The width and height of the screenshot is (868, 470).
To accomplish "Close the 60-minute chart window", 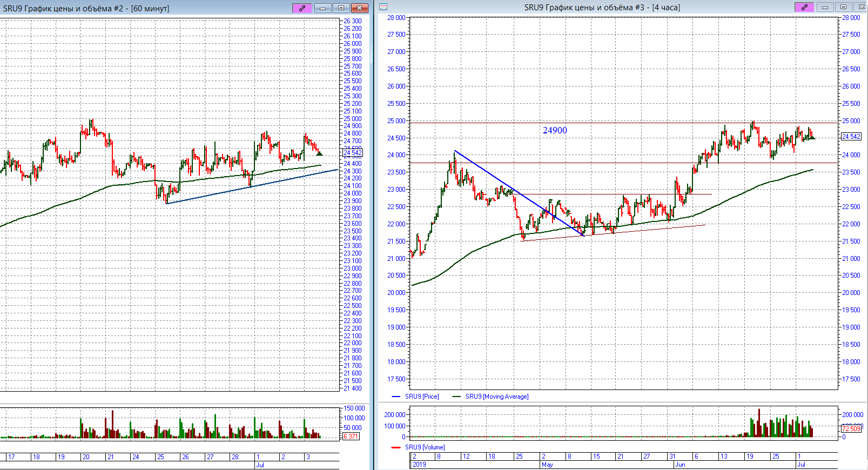I will click(359, 8).
